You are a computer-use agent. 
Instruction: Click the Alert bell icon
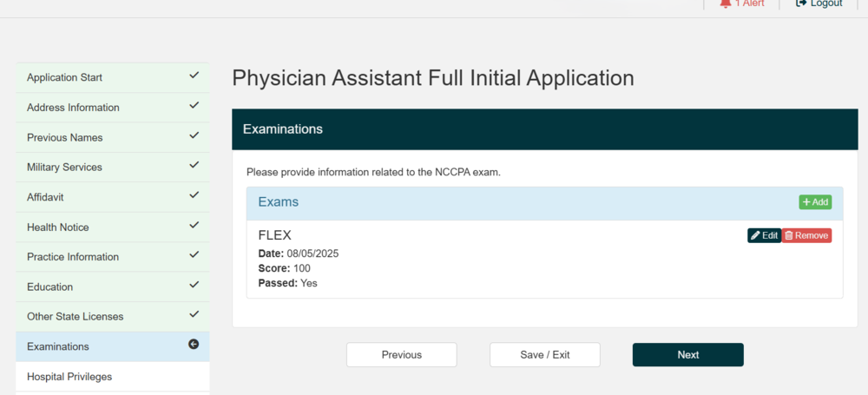(x=726, y=3)
